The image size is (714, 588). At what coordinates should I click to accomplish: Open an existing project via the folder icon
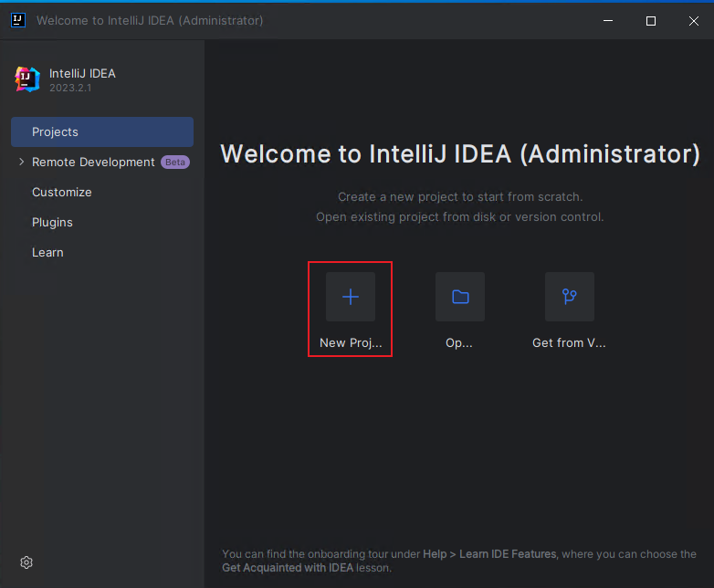(460, 297)
